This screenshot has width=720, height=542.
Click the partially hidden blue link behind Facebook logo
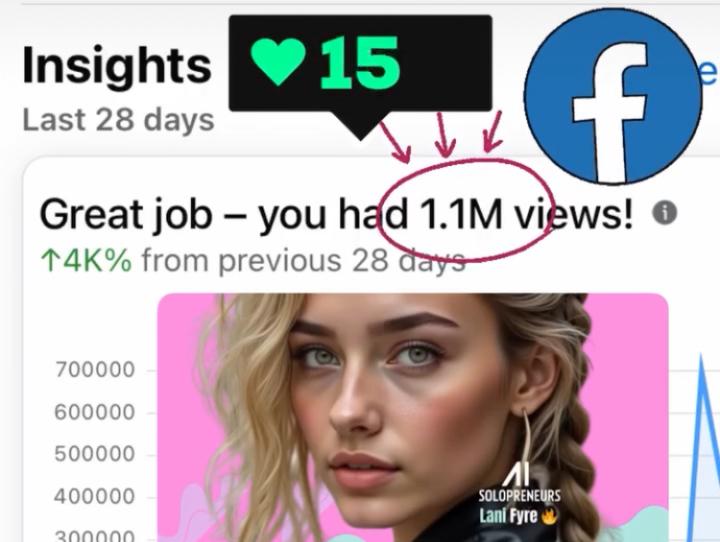pyautogui.click(x=708, y=72)
